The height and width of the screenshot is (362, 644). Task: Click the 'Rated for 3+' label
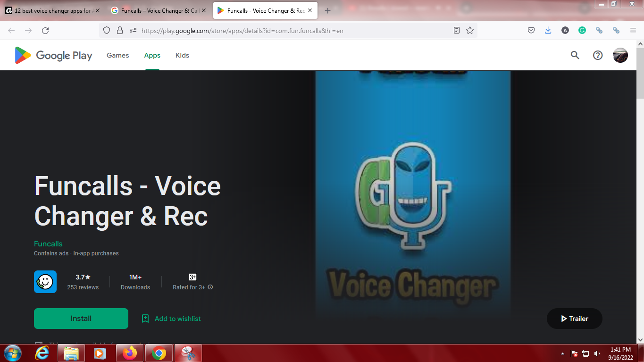click(189, 287)
